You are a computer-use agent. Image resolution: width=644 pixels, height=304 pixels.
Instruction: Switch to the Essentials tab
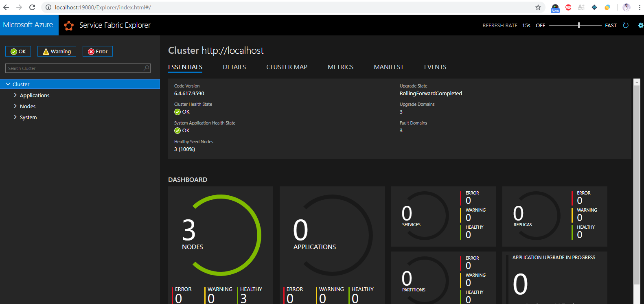coord(185,67)
